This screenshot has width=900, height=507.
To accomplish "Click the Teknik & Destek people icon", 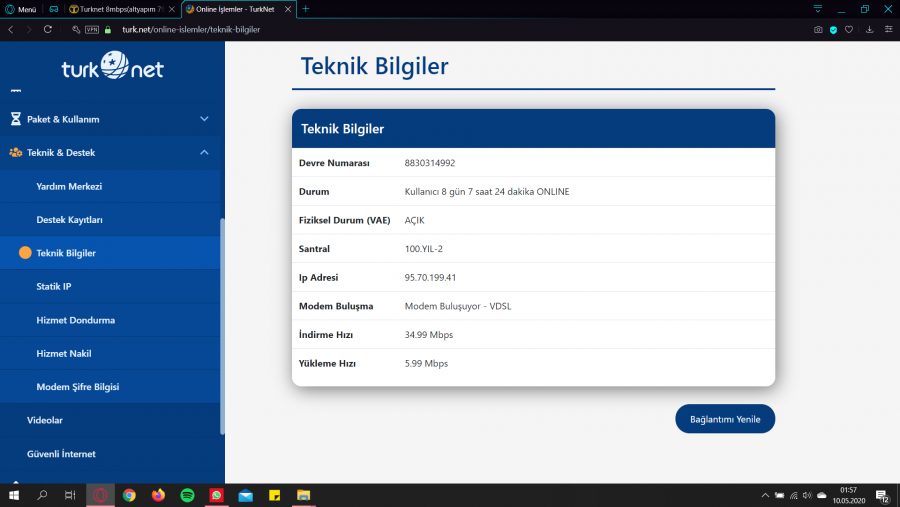I will [x=15, y=152].
